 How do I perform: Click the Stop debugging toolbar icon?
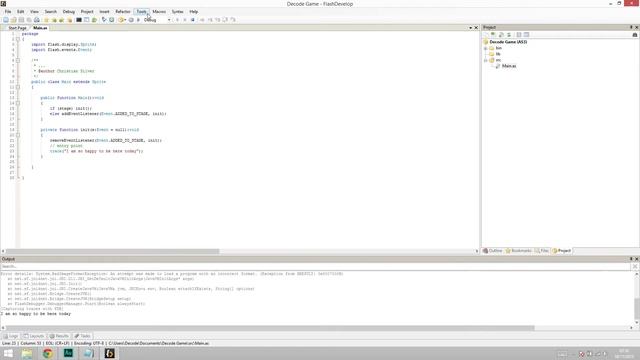coord(193,20)
